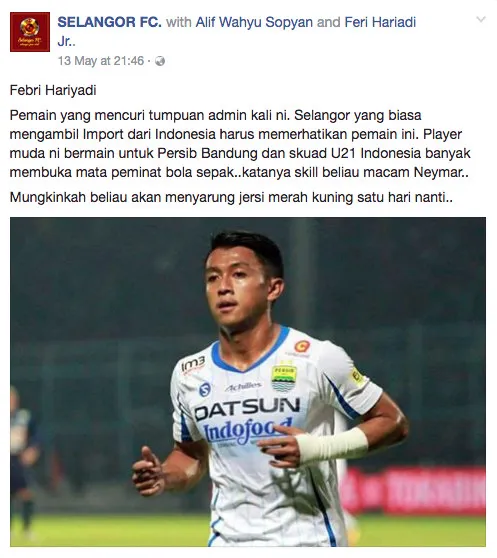Open the attached player photo
The height and width of the screenshot is (558, 497).
[x=248, y=382]
